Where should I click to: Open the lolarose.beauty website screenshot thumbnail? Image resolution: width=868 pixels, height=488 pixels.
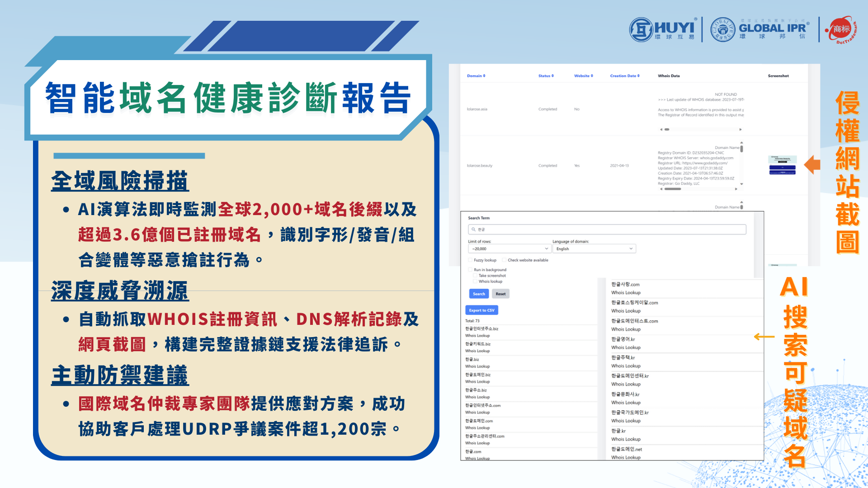(x=782, y=165)
